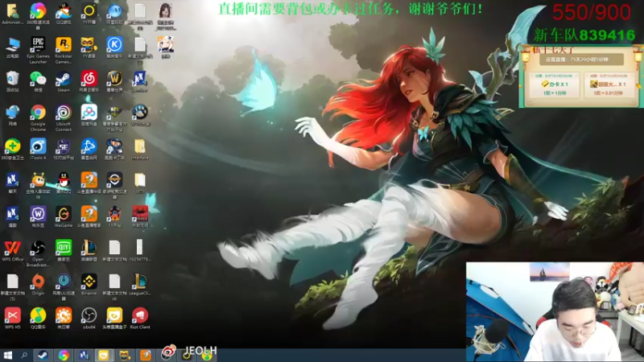This screenshot has width=644, height=362.
Task: Open the Windows Start menu
Action: [x=8, y=355]
